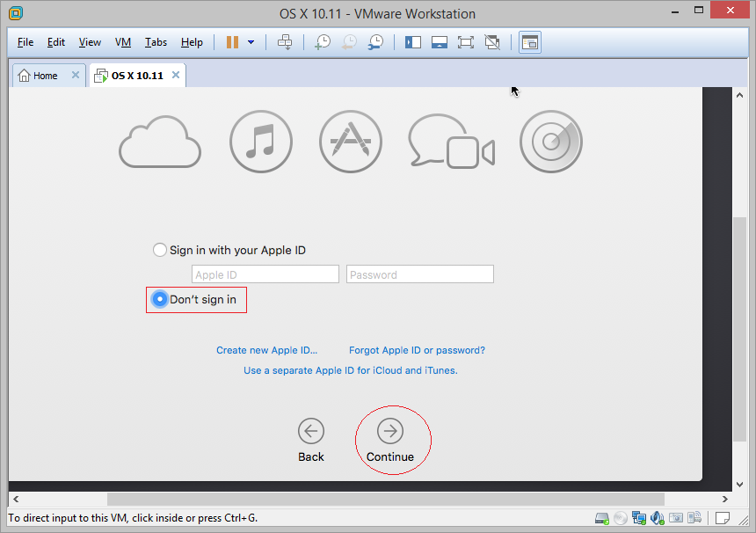Image resolution: width=756 pixels, height=533 pixels.
Task: Open the Edit menu
Action: (x=56, y=42)
